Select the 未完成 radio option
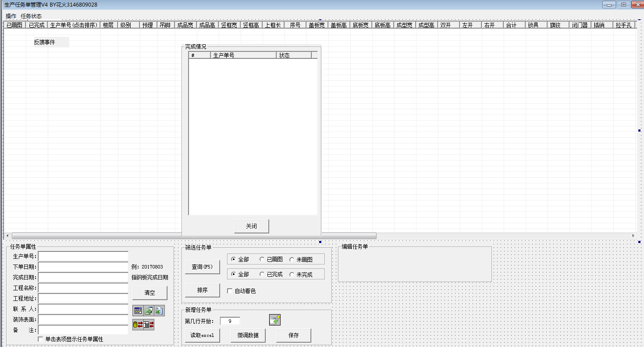The width and height of the screenshot is (644, 347). click(x=292, y=274)
